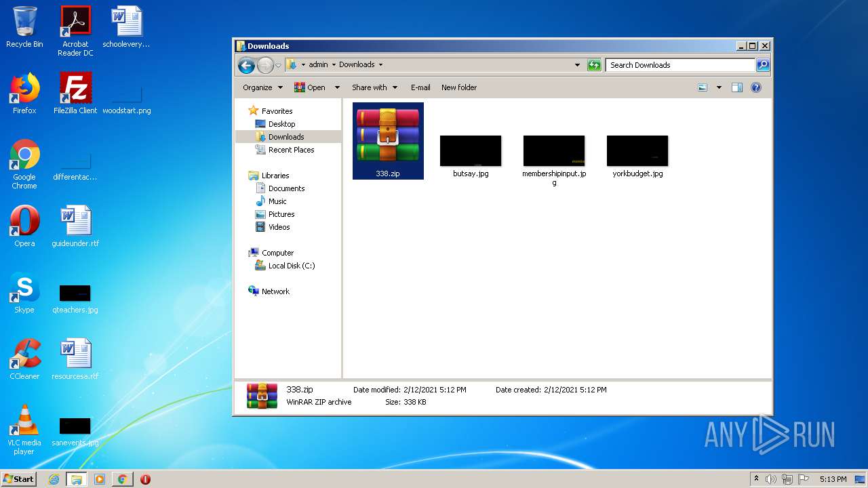Create a New folder
Image resolution: width=868 pixels, height=488 pixels.
(x=459, y=87)
